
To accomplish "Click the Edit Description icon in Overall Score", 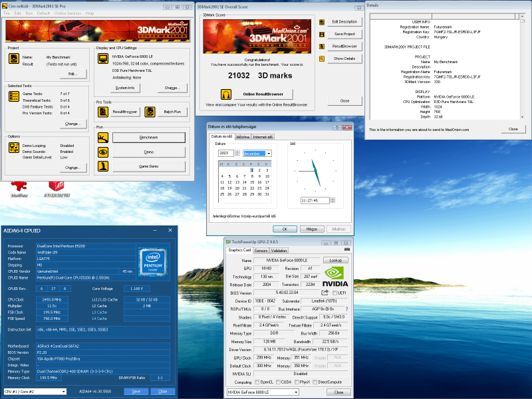I will pos(322,22).
